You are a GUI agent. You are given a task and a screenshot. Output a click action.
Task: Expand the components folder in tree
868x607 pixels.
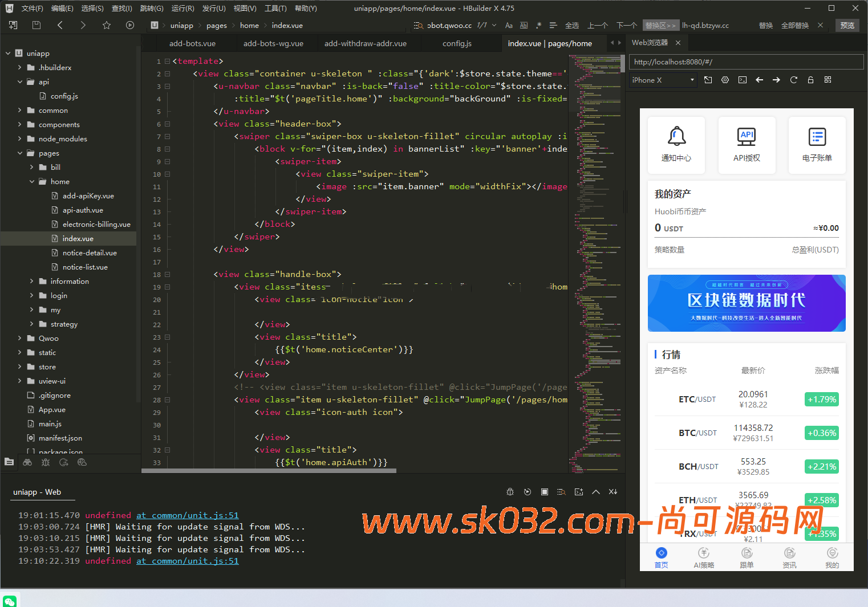[x=20, y=124]
